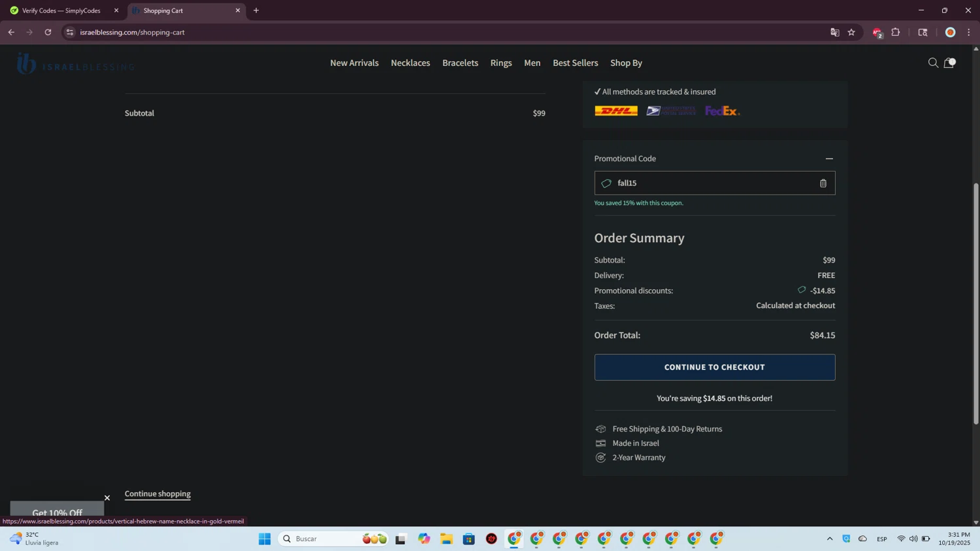Open the clock showing 3:31 PM
This screenshot has height=551, width=980.
[955, 539]
